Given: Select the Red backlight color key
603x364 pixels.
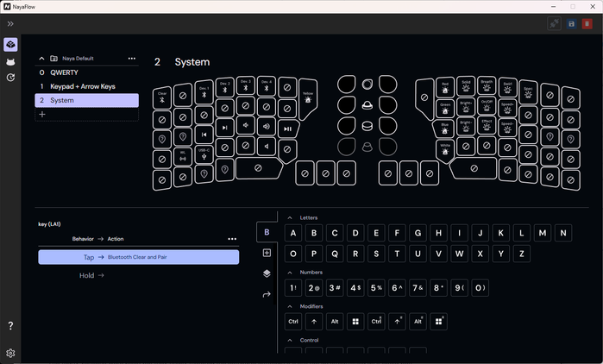Looking at the screenshot, I should click(x=445, y=88).
